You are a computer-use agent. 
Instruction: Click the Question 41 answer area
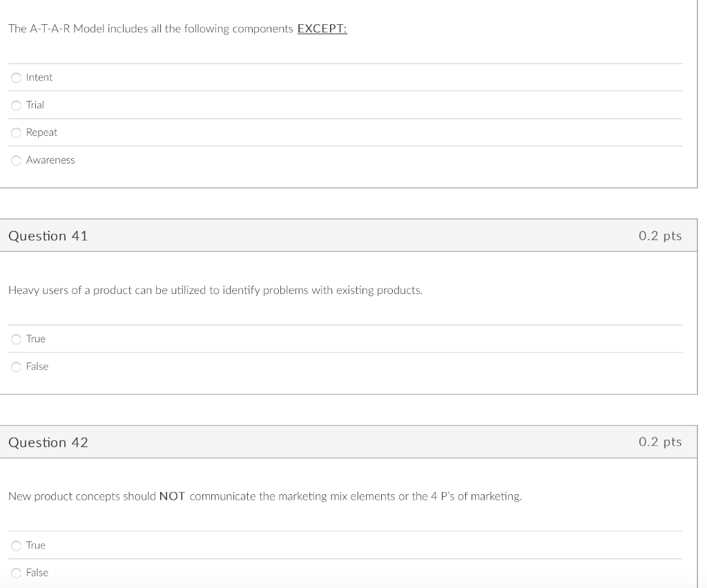(345, 352)
